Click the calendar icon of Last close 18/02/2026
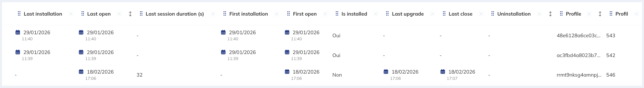The image size is (644, 88). [443, 72]
